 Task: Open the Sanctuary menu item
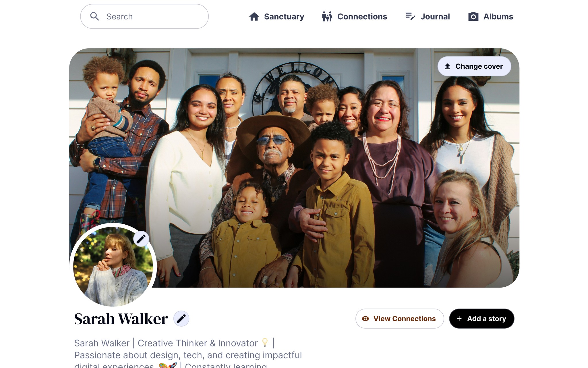click(277, 16)
